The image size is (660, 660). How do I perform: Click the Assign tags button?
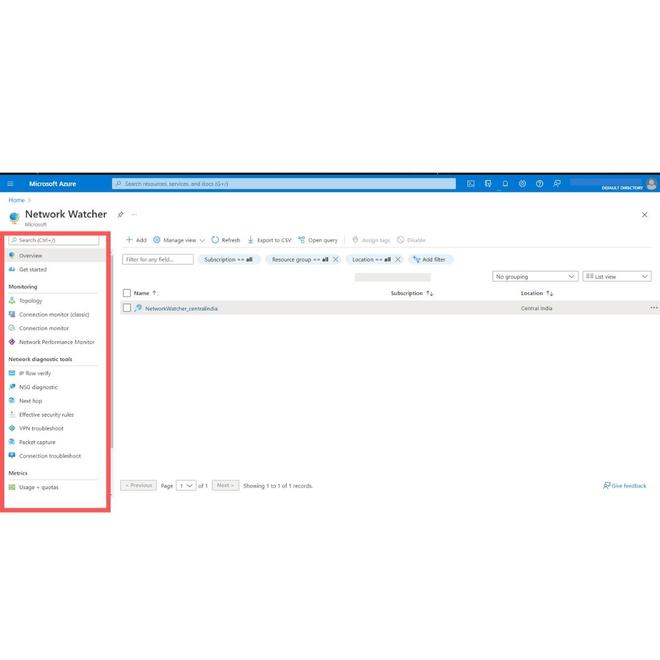click(371, 240)
